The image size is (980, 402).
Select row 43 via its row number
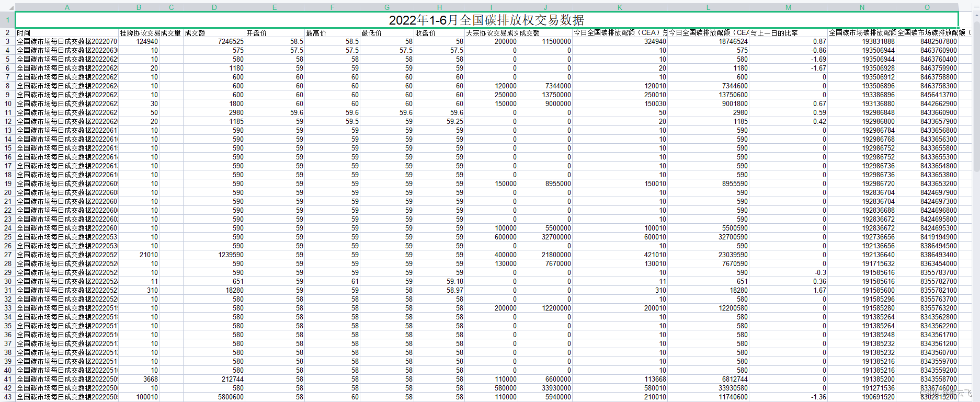7,397
